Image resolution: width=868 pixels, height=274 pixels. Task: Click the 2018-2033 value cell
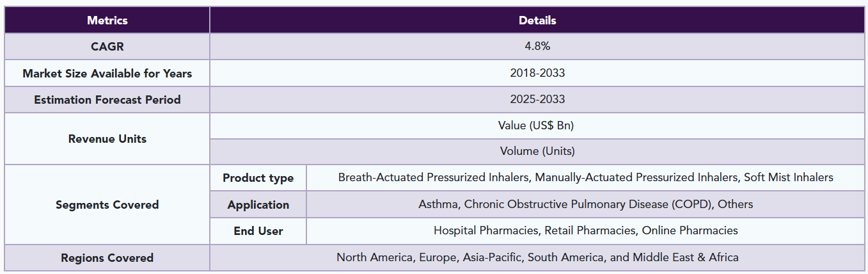click(x=537, y=73)
